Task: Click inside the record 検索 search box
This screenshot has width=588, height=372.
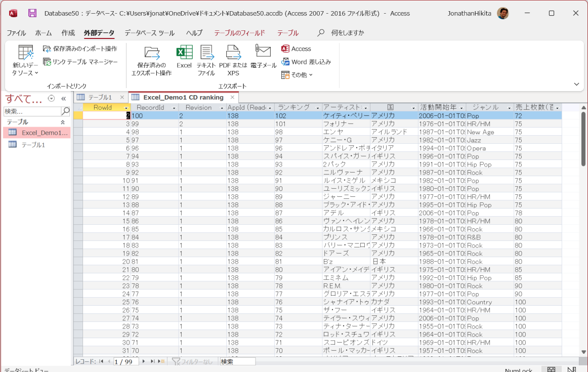Action: click(x=237, y=361)
